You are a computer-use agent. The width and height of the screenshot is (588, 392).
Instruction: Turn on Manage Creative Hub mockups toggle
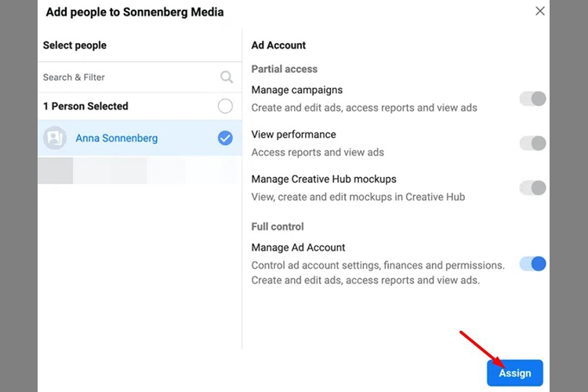point(532,187)
